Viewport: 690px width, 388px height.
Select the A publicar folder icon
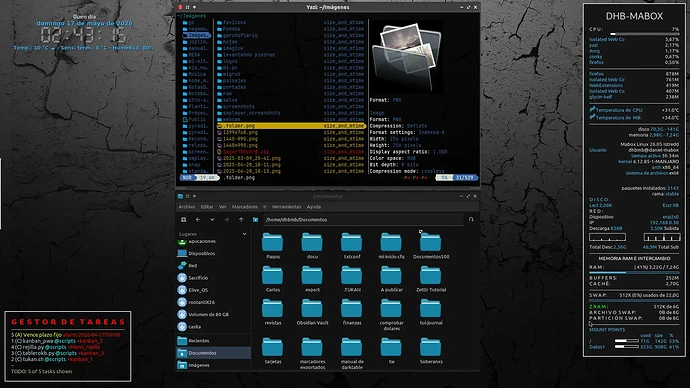click(x=391, y=275)
